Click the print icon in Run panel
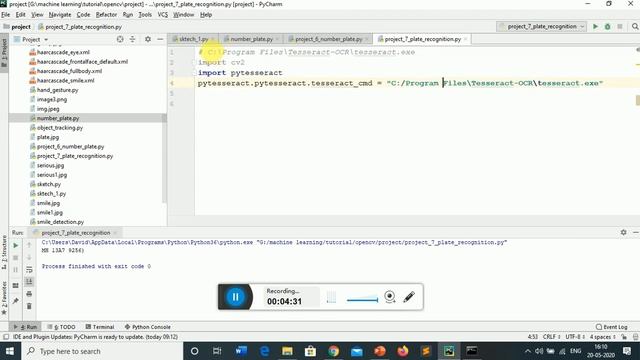 tap(29, 294)
